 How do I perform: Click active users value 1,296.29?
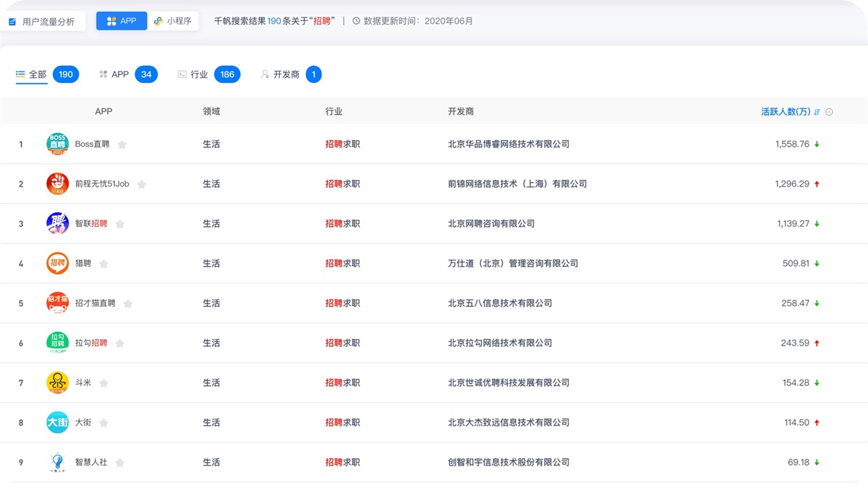point(792,184)
